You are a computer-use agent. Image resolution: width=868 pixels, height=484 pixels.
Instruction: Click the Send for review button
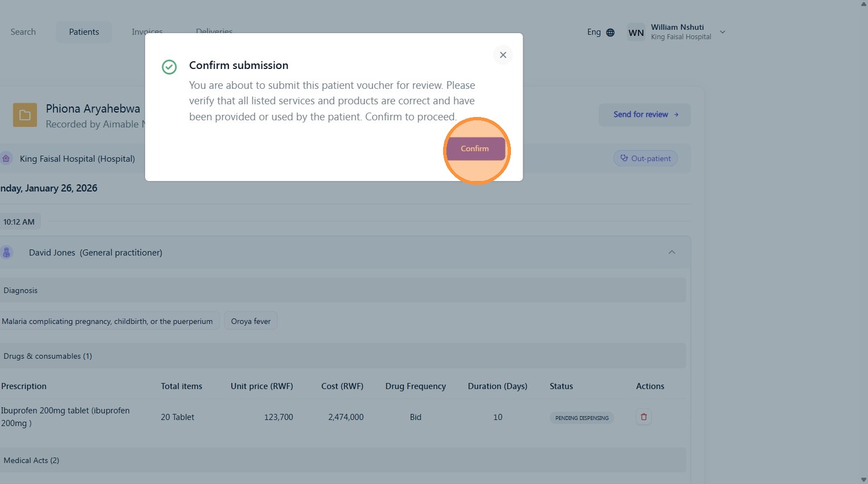click(645, 115)
